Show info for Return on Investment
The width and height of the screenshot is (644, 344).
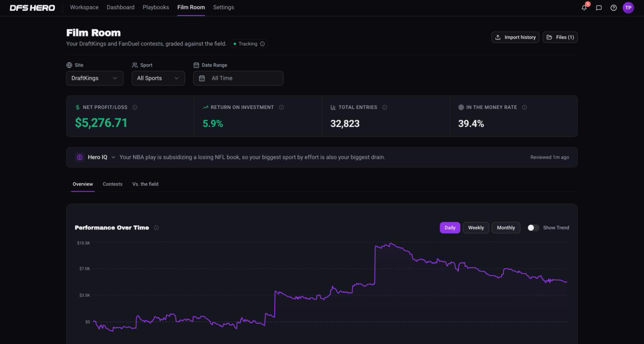click(x=281, y=107)
